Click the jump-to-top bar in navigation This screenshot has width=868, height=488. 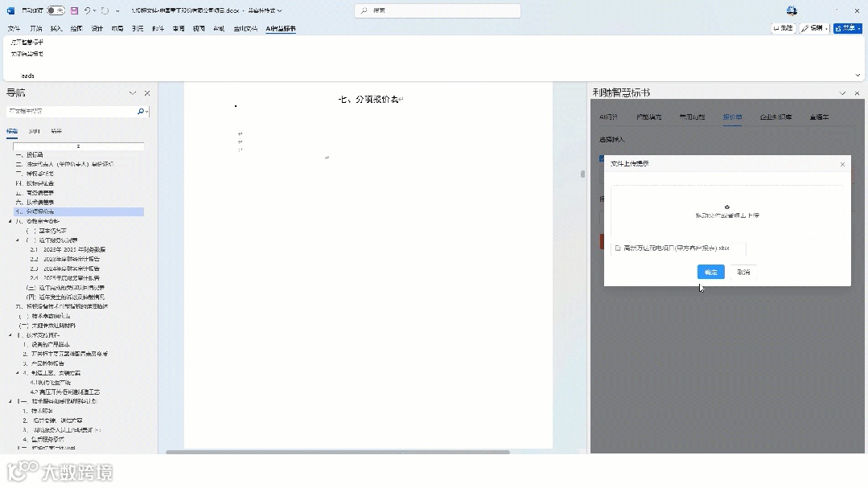coord(78,146)
